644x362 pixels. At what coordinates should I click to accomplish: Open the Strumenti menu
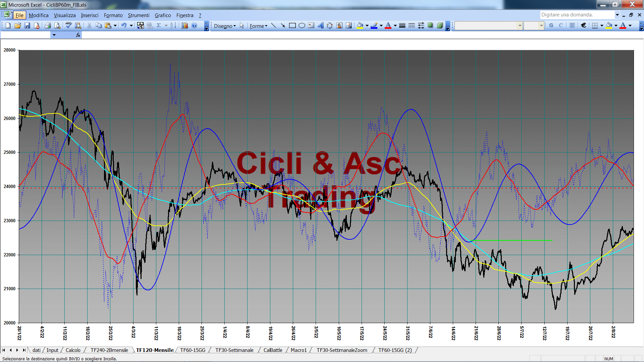(x=139, y=15)
